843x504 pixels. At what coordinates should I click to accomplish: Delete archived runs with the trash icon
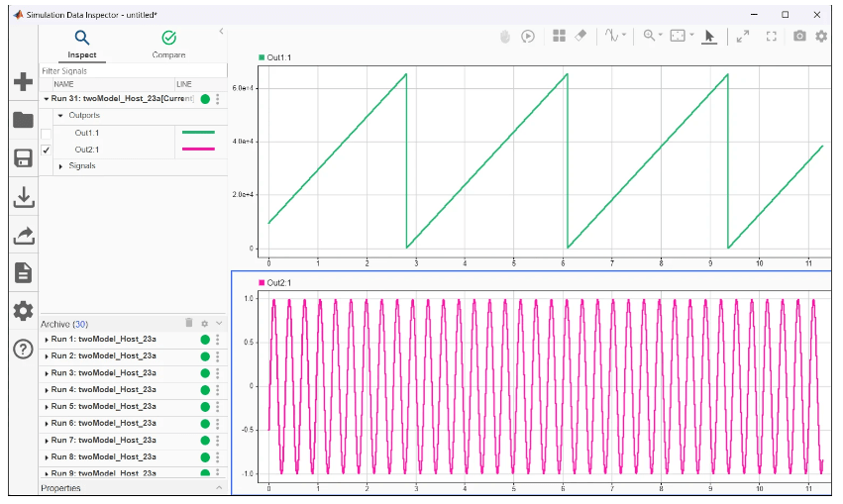[x=189, y=323]
